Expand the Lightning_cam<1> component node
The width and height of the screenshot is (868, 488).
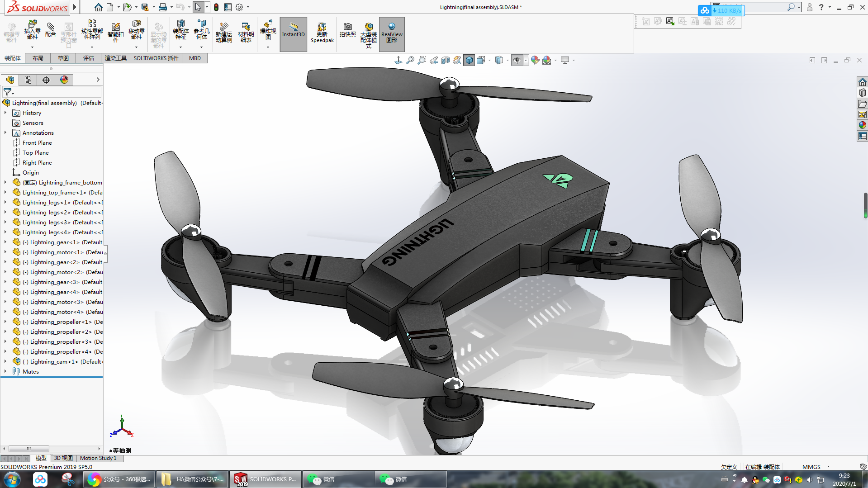[5, 361]
